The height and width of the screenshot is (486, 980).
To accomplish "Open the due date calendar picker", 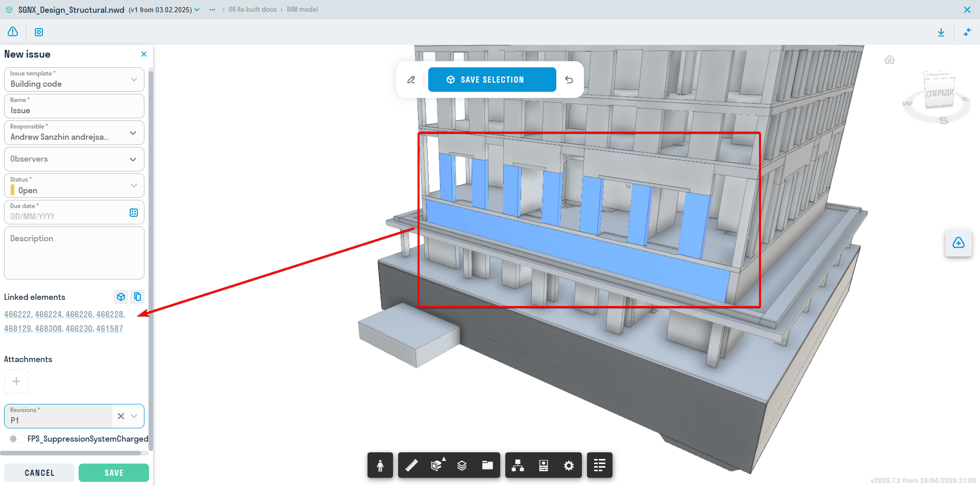I will [134, 213].
